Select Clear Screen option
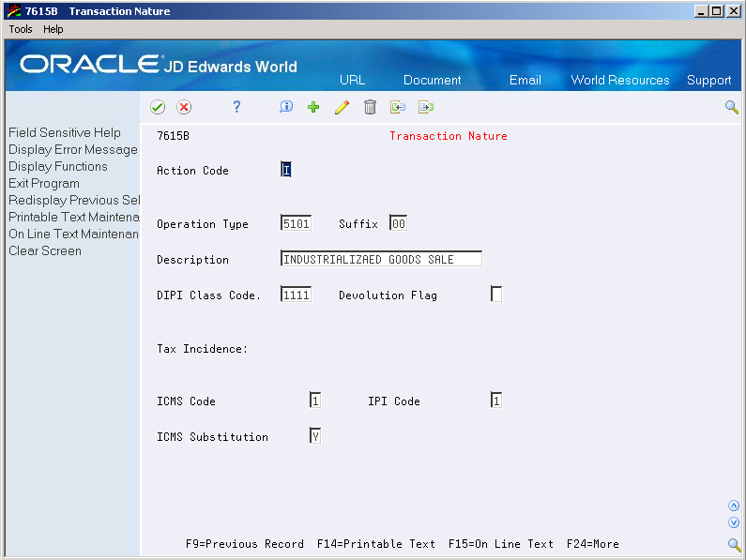The height and width of the screenshot is (560, 746). [45, 250]
